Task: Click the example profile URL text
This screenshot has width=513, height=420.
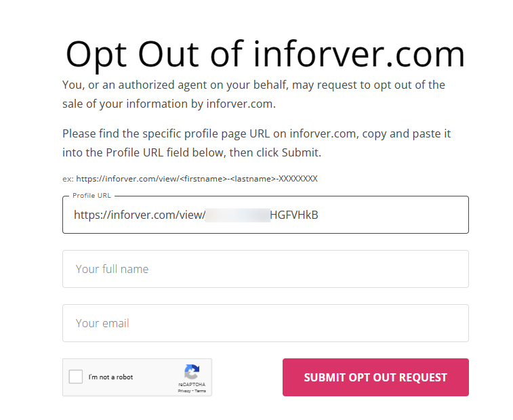Action: [x=197, y=179]
